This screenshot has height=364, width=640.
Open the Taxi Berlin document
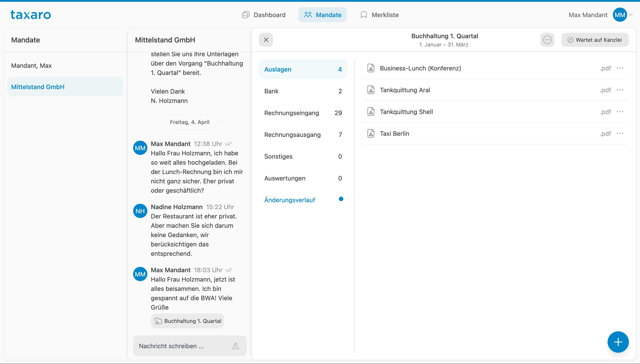pos(495,133)
